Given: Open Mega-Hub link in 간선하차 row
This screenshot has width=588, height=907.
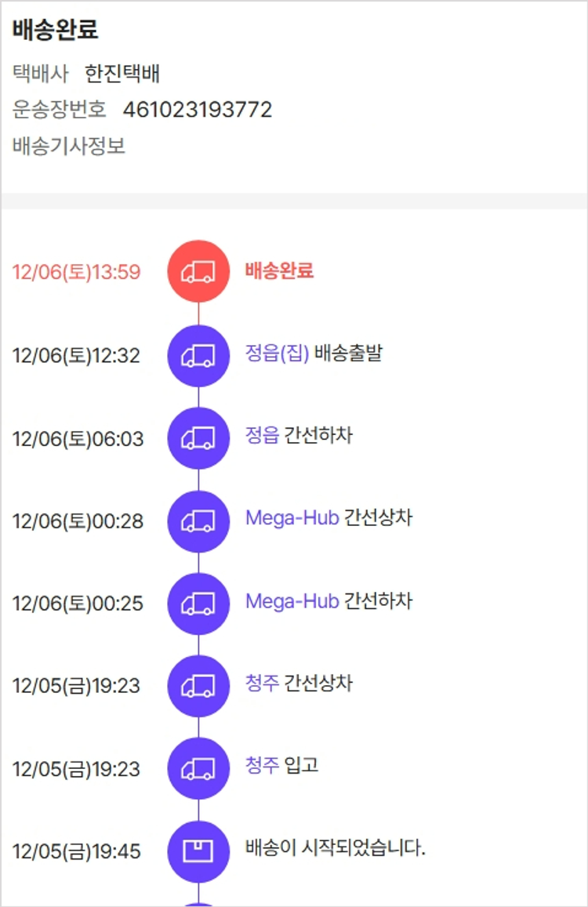Looking at the screenshot, I should click(x=292, y=601).
